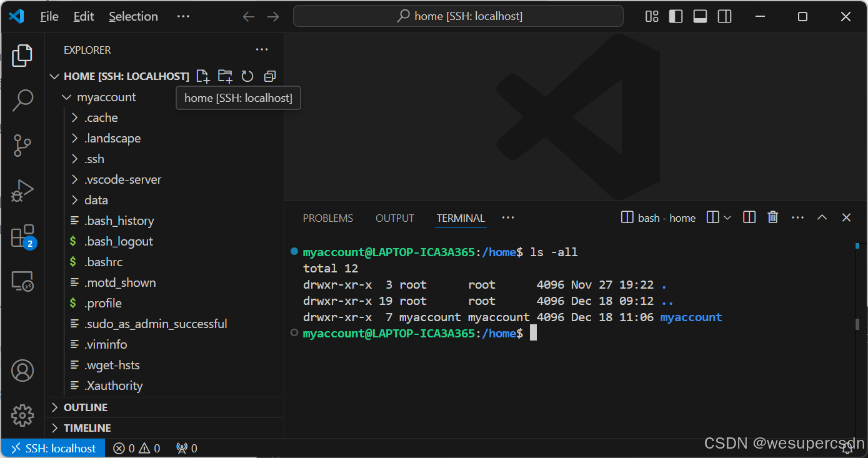The width and height of the screenshot is (868, 458).
Task: Toggle the primary side bar
Action: point(676,16)
